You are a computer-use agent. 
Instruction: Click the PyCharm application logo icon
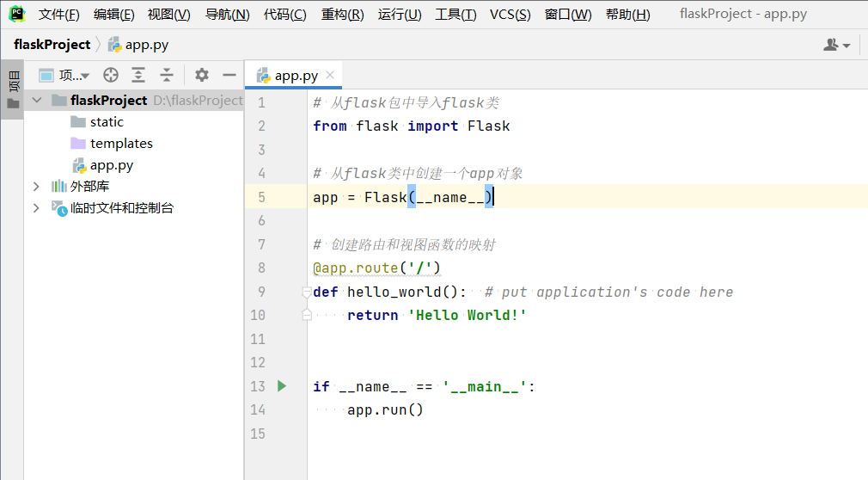point(17,14)
